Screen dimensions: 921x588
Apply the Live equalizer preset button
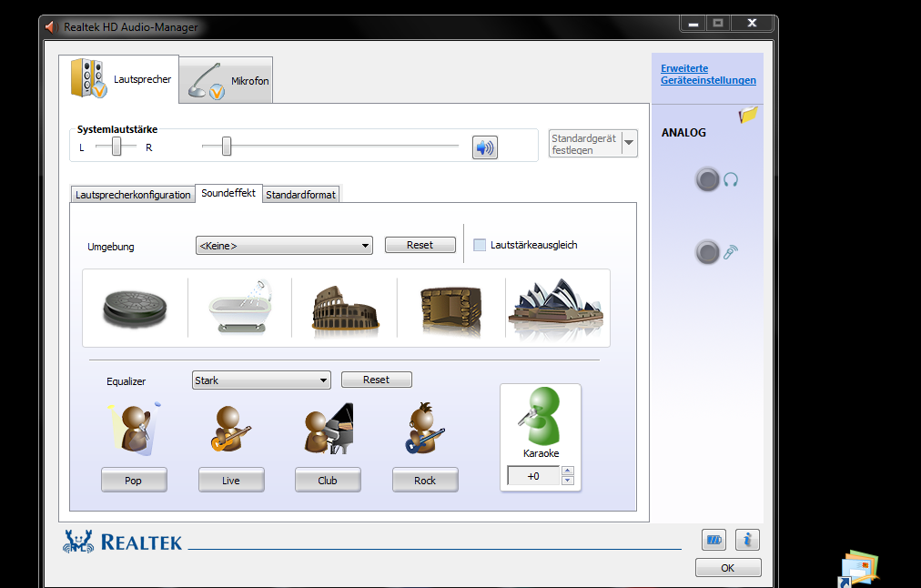pyautogui.click(x=231, y=480)
